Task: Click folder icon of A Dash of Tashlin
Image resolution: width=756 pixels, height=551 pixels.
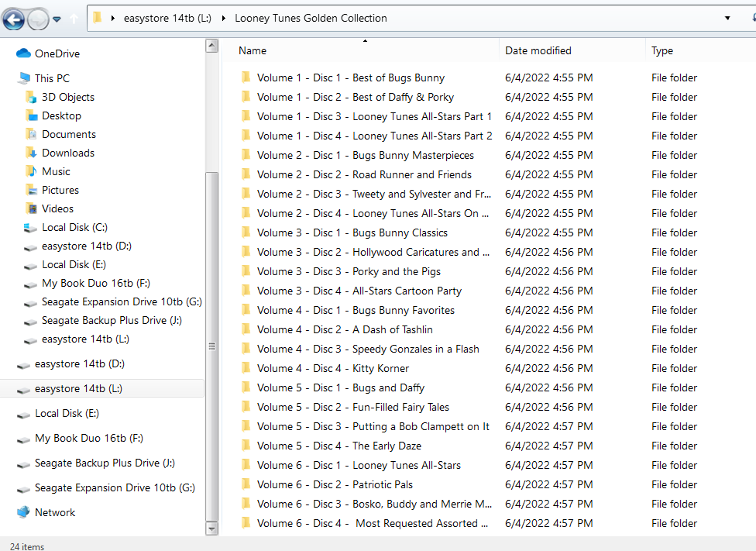Action: 246,329
